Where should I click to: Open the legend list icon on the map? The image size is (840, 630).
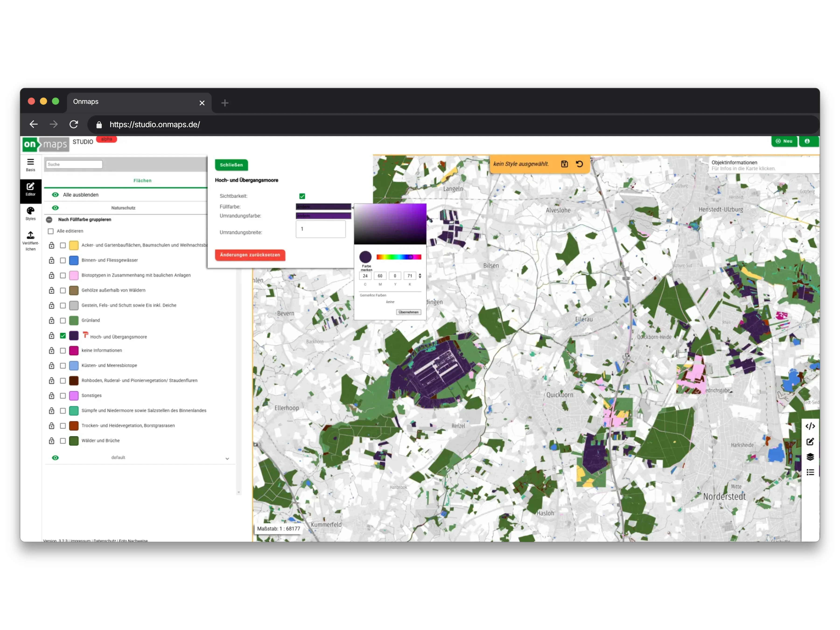click(x=810, y=472)
